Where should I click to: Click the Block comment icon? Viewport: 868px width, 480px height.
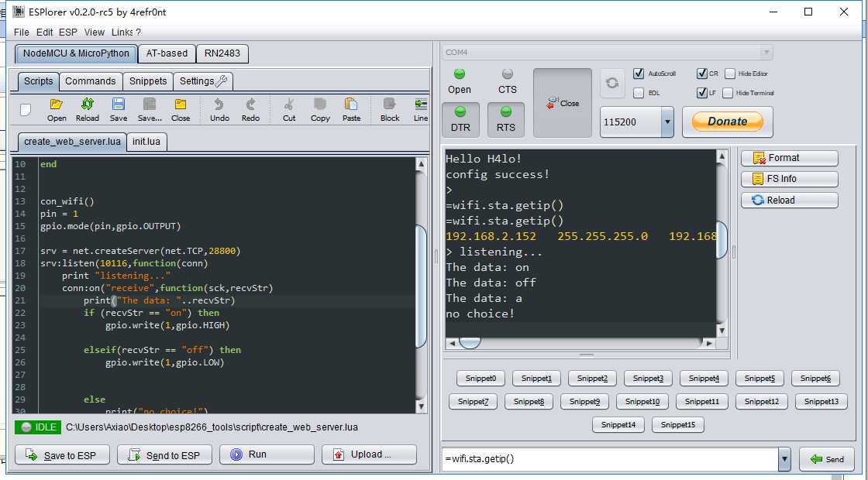390,109
